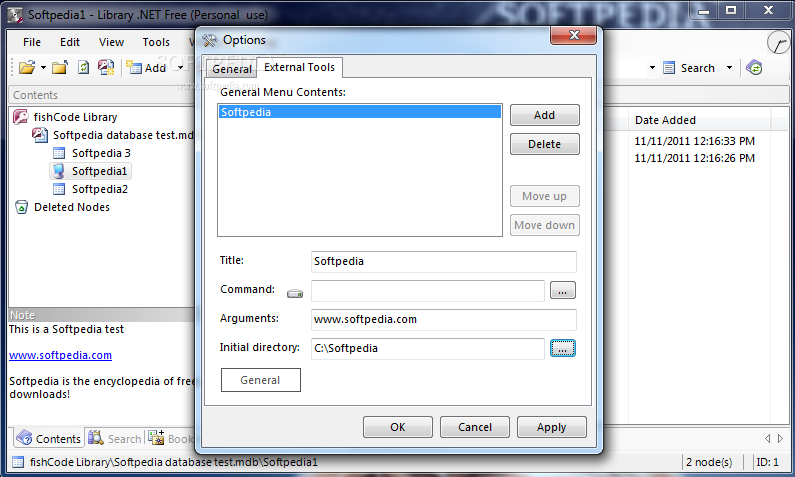Open the www.softpedia.com link in note
This screenshot has width=795, height=477.
60,355
